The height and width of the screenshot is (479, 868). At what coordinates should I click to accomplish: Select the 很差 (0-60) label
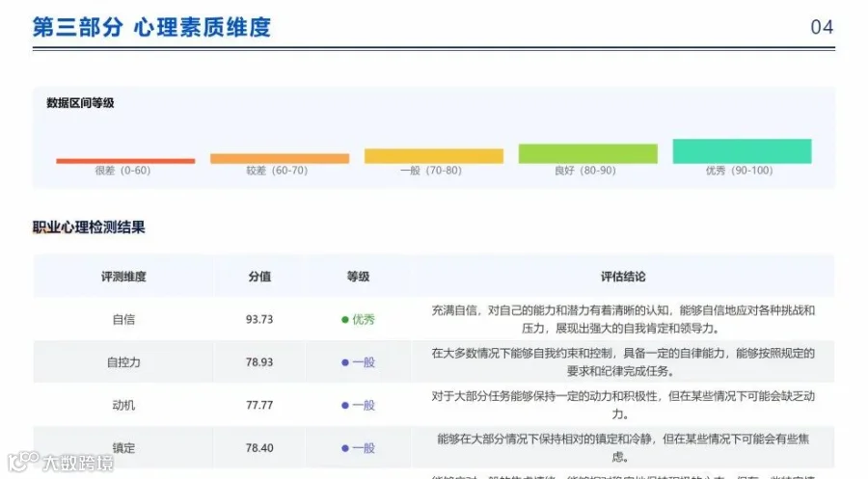122,171
